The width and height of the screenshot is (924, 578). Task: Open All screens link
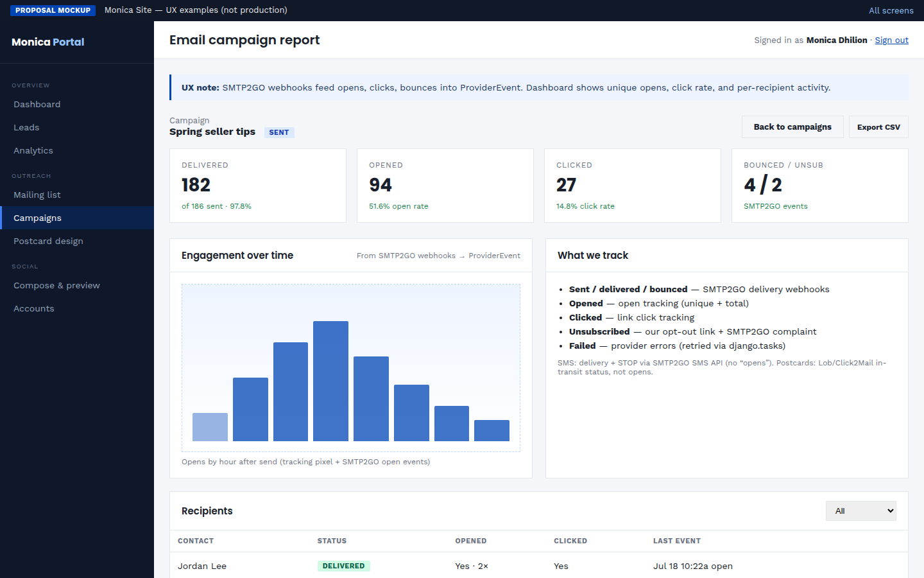point(891,10)
